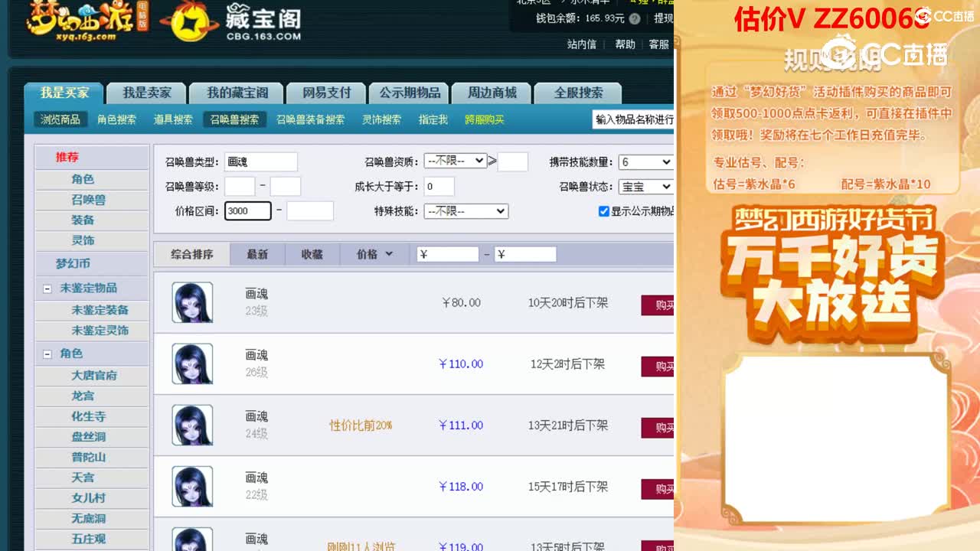Open the 特殊技能 dropdown
This screenshot has width=980, height=551.
[x=465, y=211]
